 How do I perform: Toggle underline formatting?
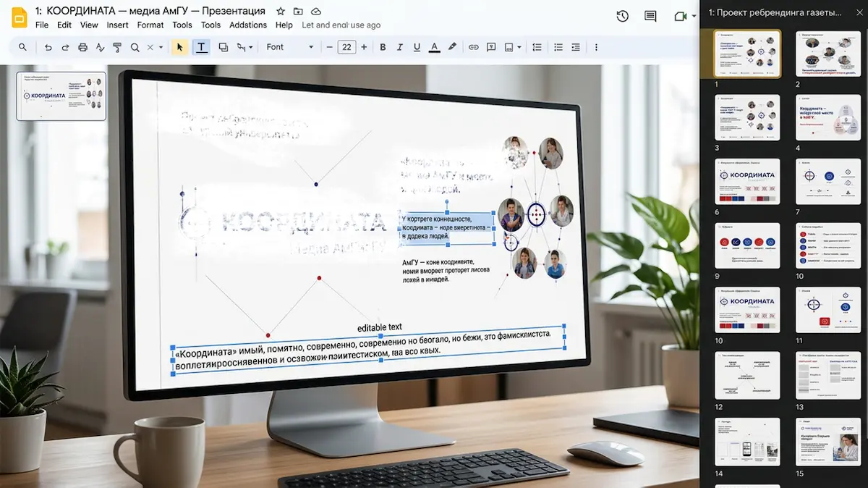pos(417,47)
